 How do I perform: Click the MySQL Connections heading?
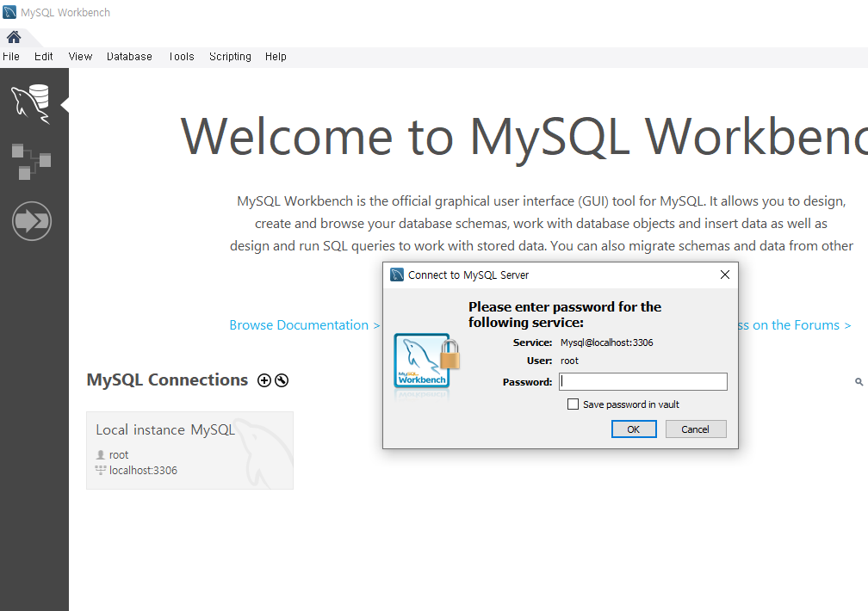pos(167,380)
